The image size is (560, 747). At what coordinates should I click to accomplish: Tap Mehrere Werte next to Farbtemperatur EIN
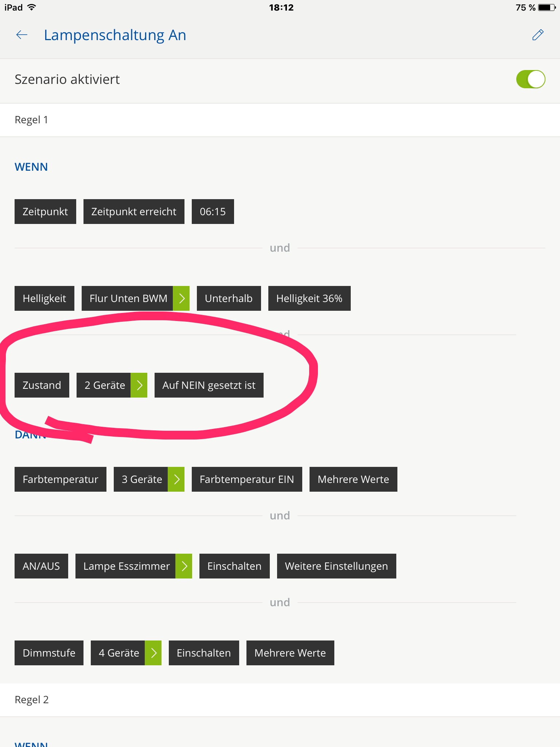pos(353,479)
